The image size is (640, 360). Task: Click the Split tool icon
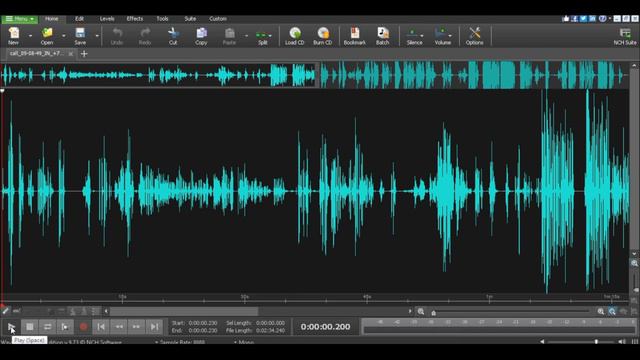262,36
